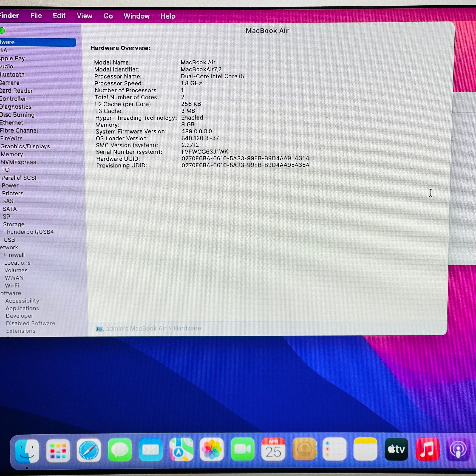
Task: Open the Window menu
Action: point(136,16)
